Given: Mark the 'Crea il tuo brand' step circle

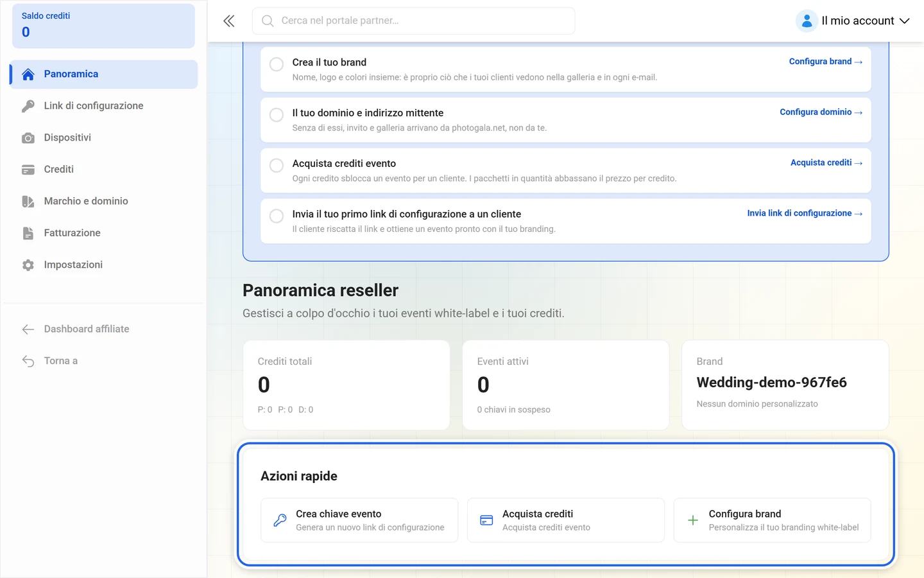Looking at the screenshot, I should click(277, 64).
